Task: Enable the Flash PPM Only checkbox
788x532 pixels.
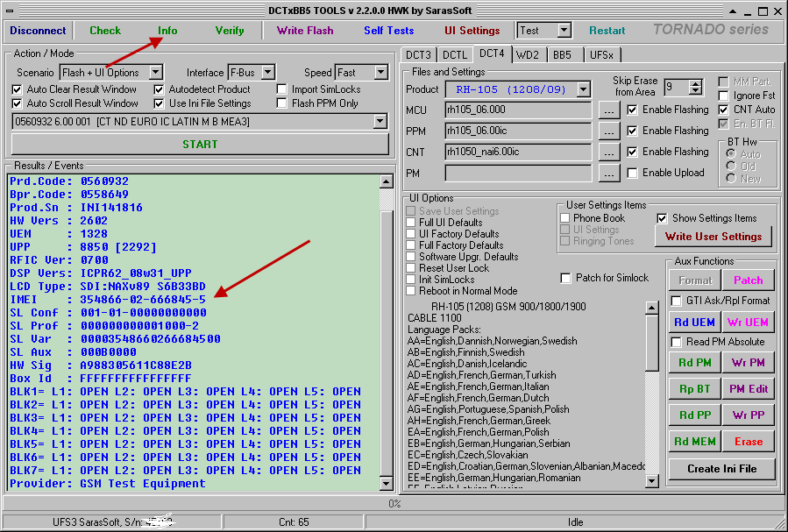Action: (x=282, y=103)
